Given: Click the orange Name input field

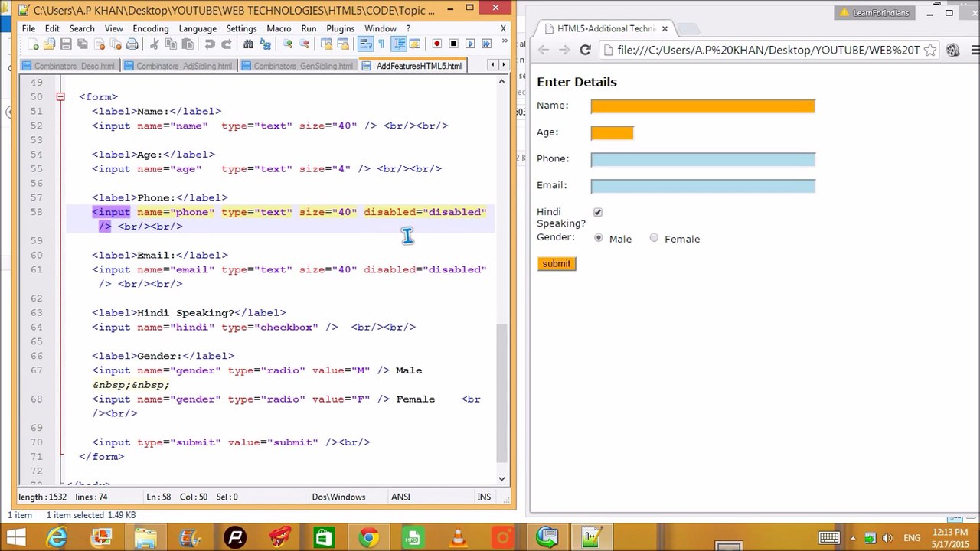Looking at the screenshot, I should [703, 106].
